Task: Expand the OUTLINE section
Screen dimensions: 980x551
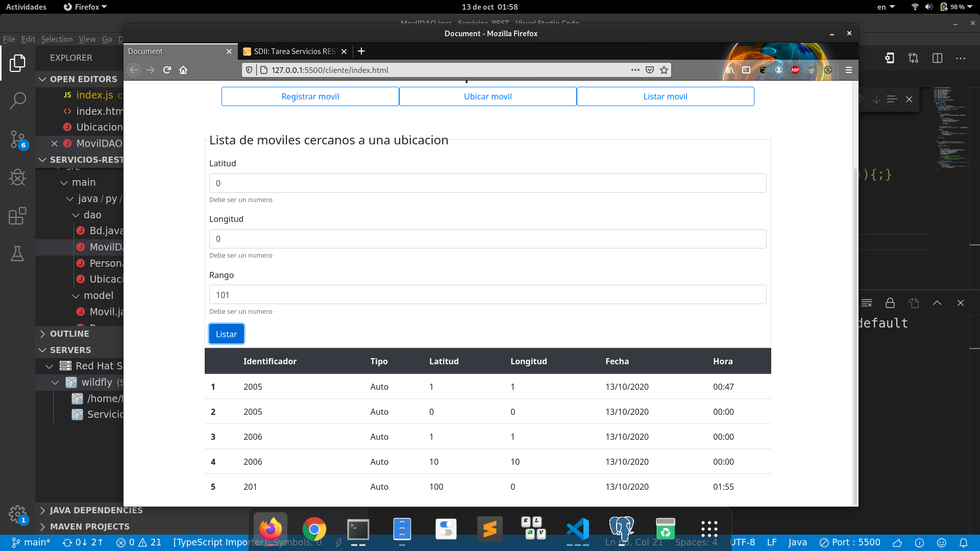Action: pyautogui.click(x=69, y=334)
